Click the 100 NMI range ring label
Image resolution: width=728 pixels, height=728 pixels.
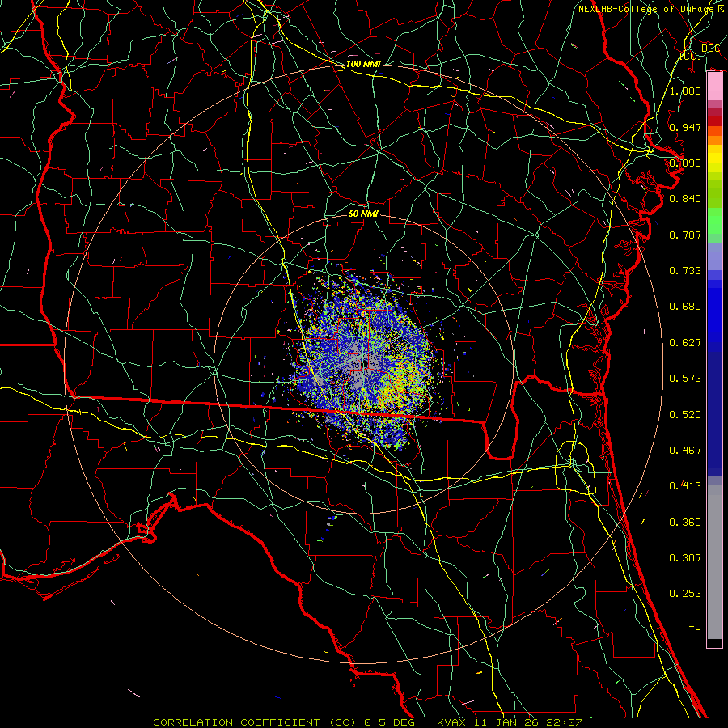pos(363,64)
